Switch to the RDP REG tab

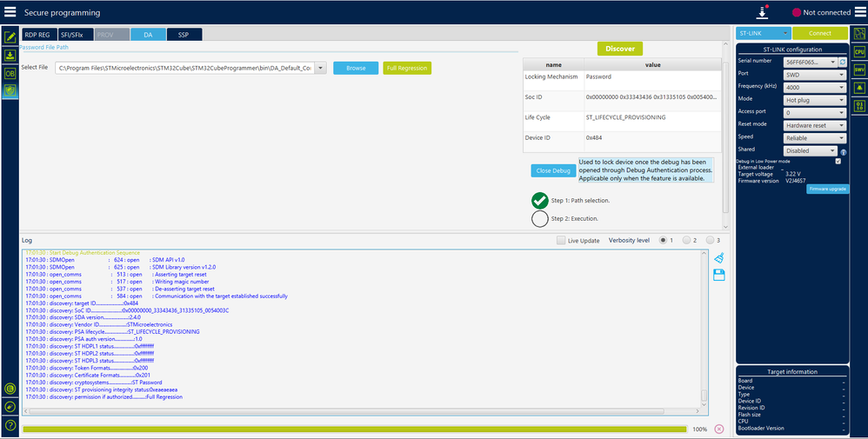tap(37, 34)
